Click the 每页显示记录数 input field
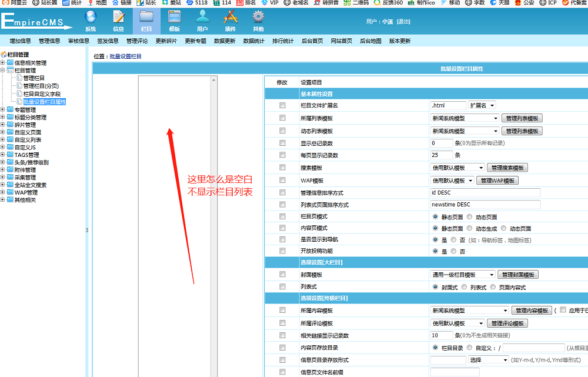The height and width of the screenshot is (377, 588). pyautogui.click(x=441, y=155)
